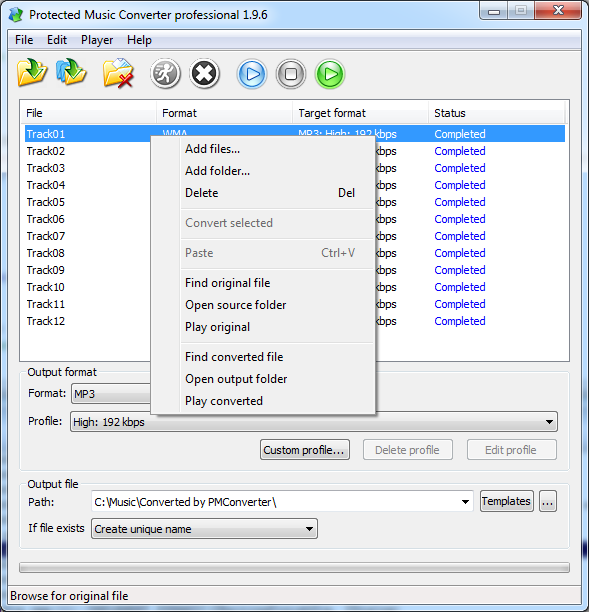Open the If file exists dropdown
Image resolution: width=589 pixels, height=612 pixels.
point(204,529)
